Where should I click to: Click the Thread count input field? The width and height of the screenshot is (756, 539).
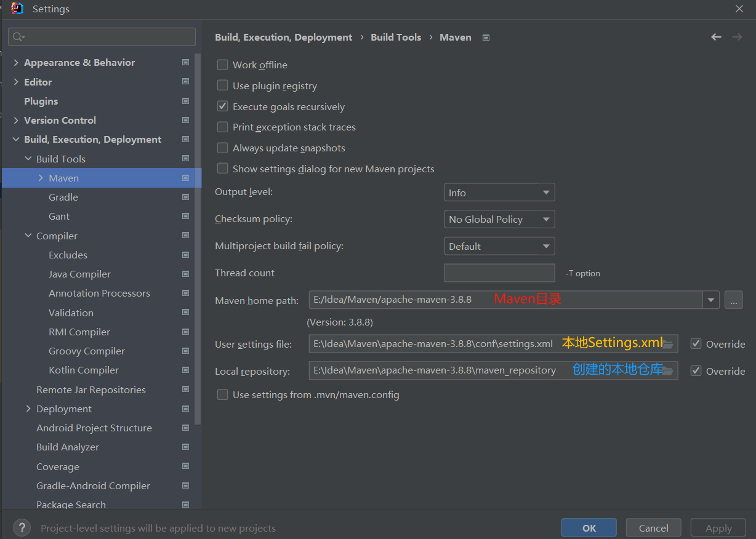click(499, 273)
